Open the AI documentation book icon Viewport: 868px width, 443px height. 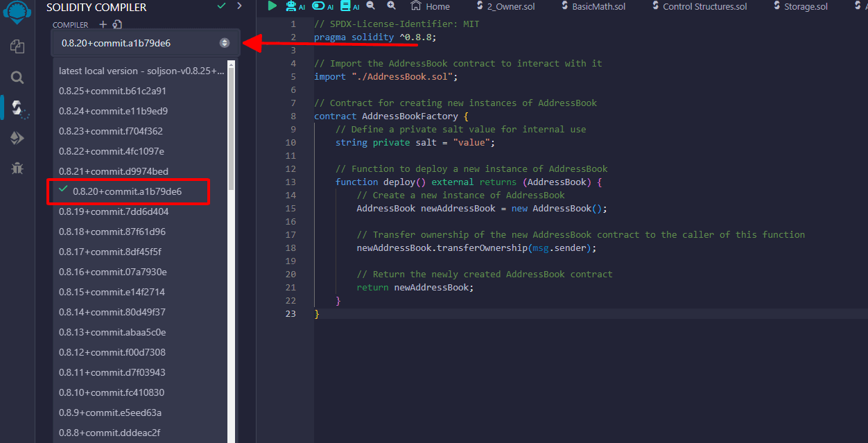pos(345,6)
